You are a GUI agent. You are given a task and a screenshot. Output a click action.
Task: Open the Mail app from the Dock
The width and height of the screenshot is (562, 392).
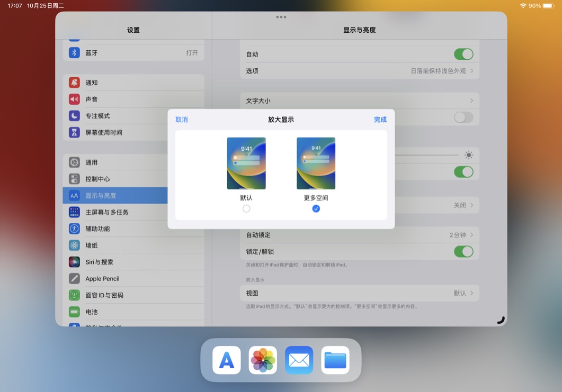298,360
